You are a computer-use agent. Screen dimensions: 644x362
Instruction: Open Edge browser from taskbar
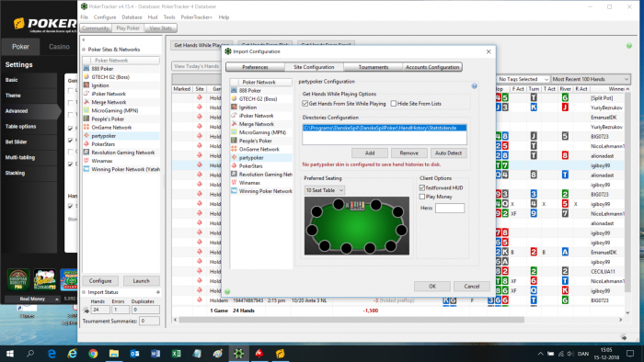pos(52,354)
